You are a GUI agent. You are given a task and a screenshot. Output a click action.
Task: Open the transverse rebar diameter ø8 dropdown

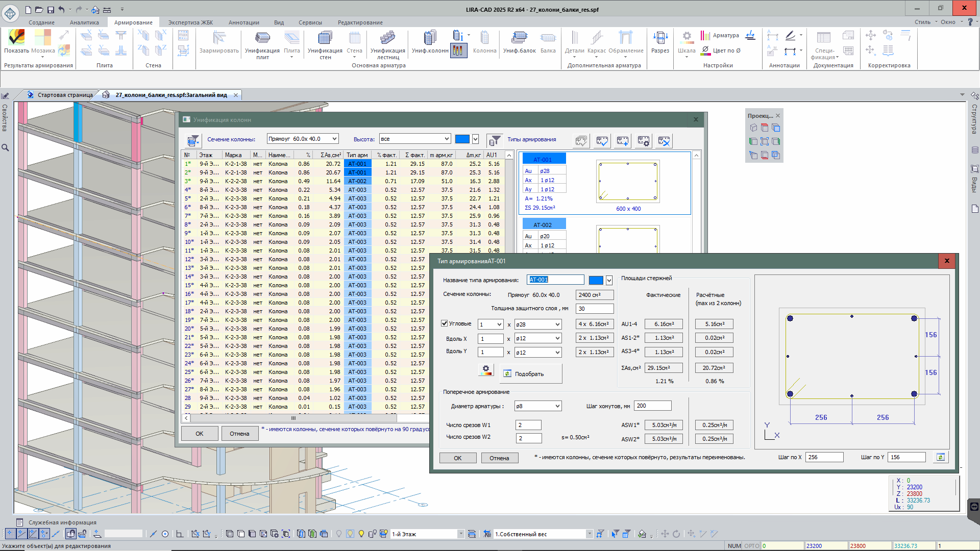[x=557, y=406]
